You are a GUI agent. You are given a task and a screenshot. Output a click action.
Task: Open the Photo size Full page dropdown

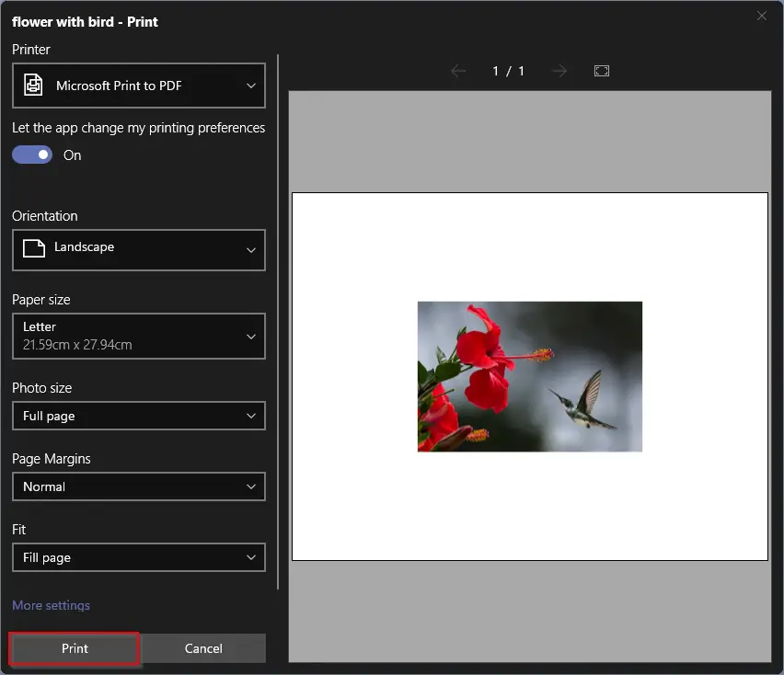[139, 416]
